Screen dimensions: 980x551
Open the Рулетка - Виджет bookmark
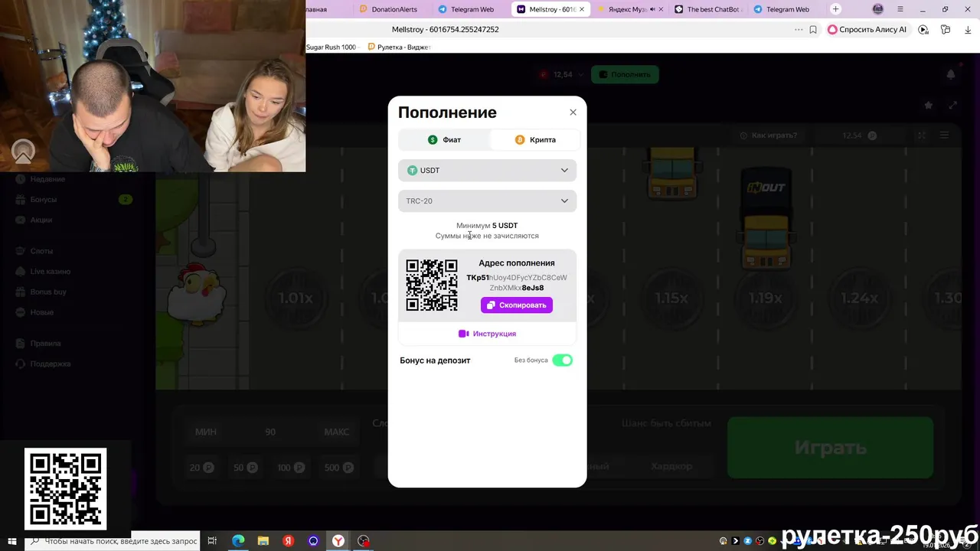[400, 47]
